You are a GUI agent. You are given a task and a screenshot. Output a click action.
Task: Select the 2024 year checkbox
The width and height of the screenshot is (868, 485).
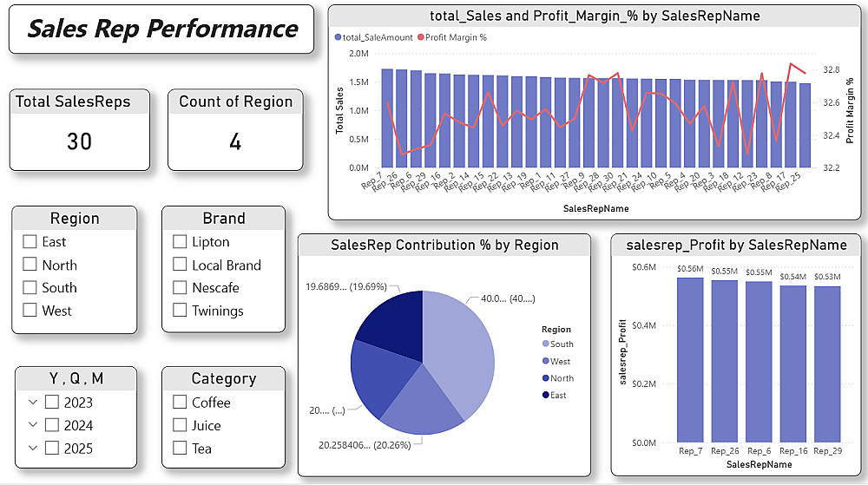coord(52,425)
